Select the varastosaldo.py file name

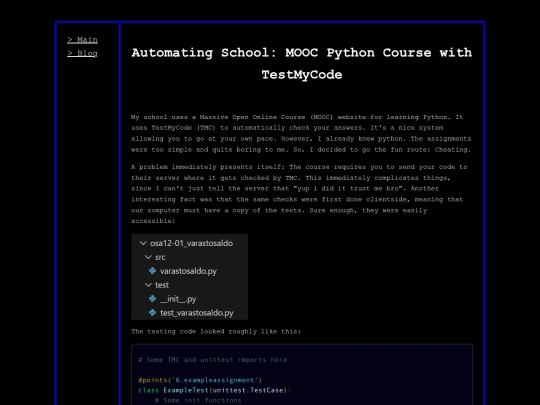[x=188, y=271]
